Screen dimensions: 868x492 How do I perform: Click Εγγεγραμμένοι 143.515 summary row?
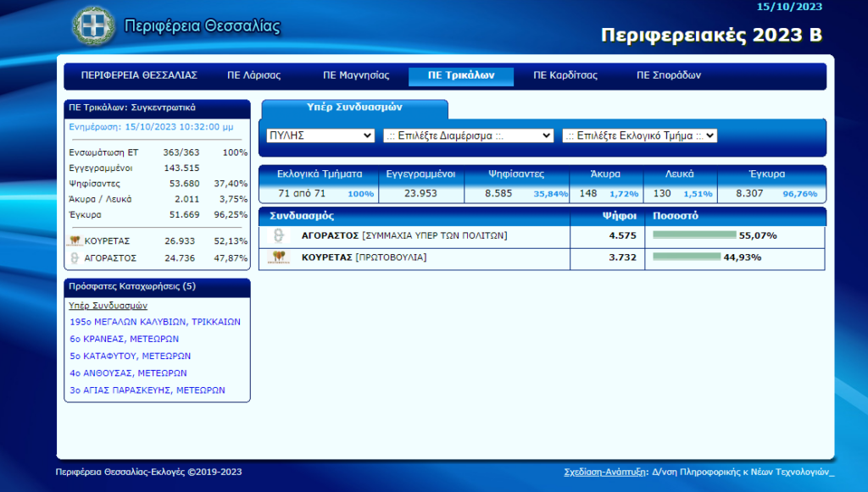158,168
